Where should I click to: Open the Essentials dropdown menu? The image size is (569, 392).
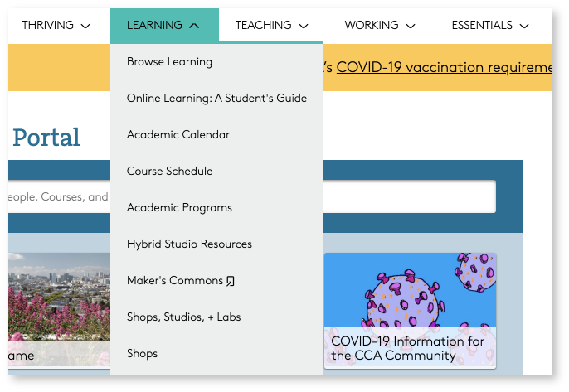[x=490, y=25]
